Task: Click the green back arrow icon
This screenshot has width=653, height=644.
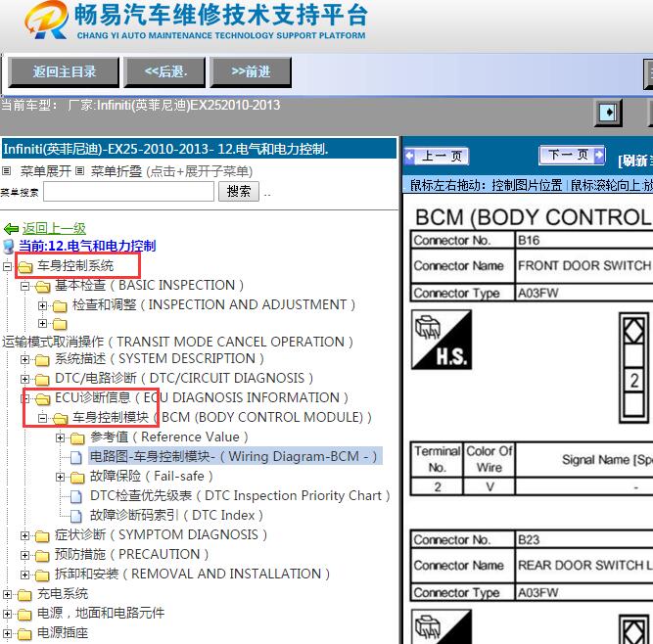Action: [11, 229]
